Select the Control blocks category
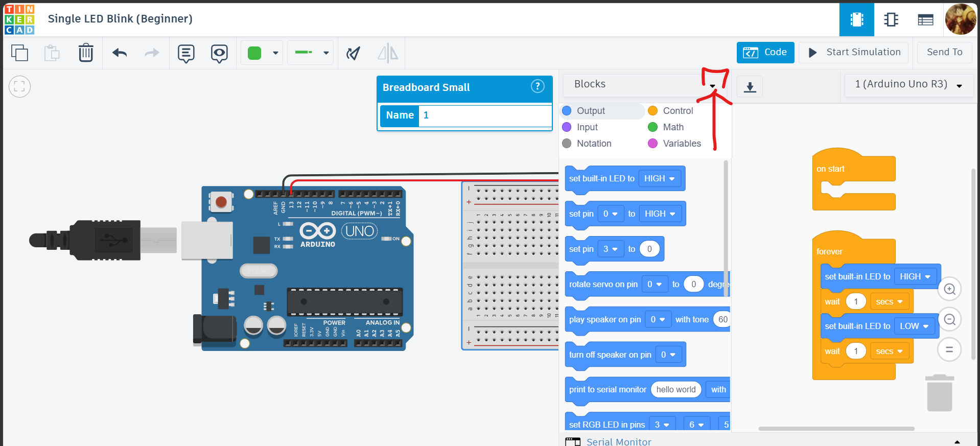 point(670,111)
